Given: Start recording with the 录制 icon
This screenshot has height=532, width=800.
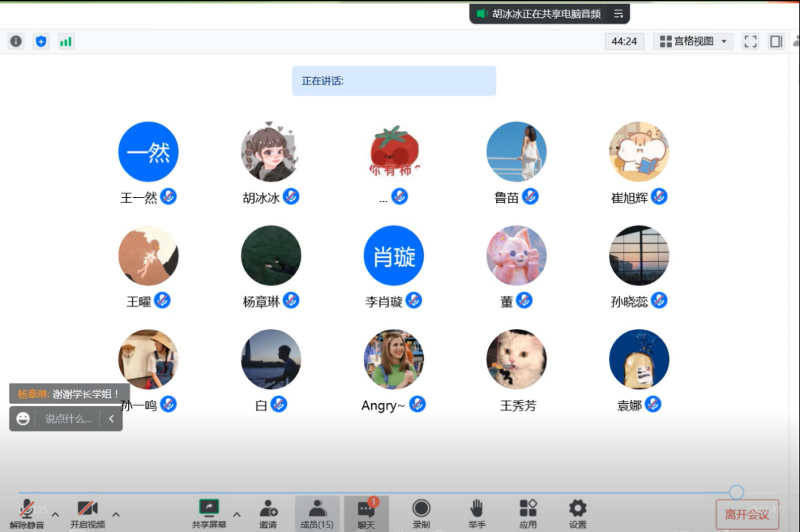Looking at the screenshot, I should [x=421, y=513].
